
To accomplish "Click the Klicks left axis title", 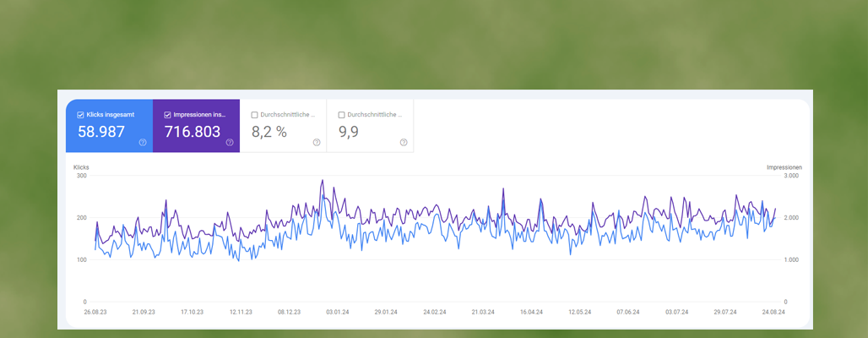I will [x=81, y=167].
